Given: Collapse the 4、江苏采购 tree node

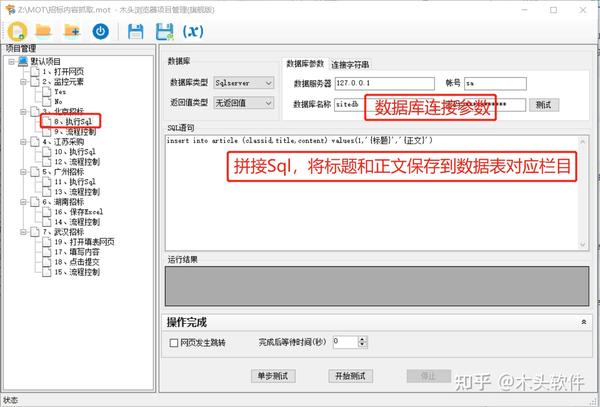Looking at the screenshot, I should (x=23, y=142).
